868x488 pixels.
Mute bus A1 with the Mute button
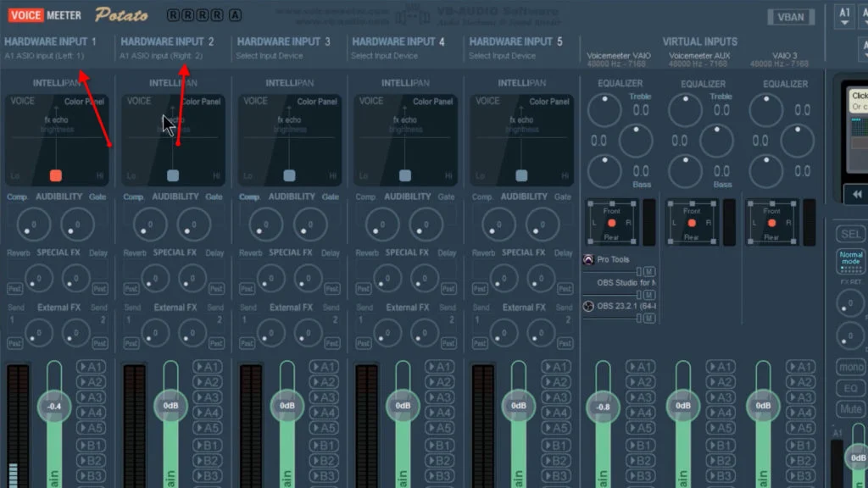click(x=850, y=409)
